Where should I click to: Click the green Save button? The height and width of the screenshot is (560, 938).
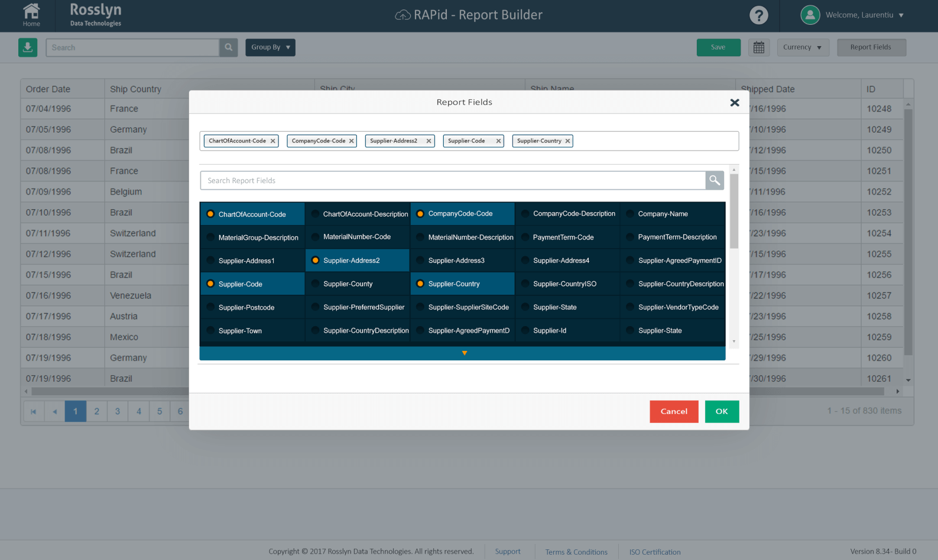tap(718, 47)
